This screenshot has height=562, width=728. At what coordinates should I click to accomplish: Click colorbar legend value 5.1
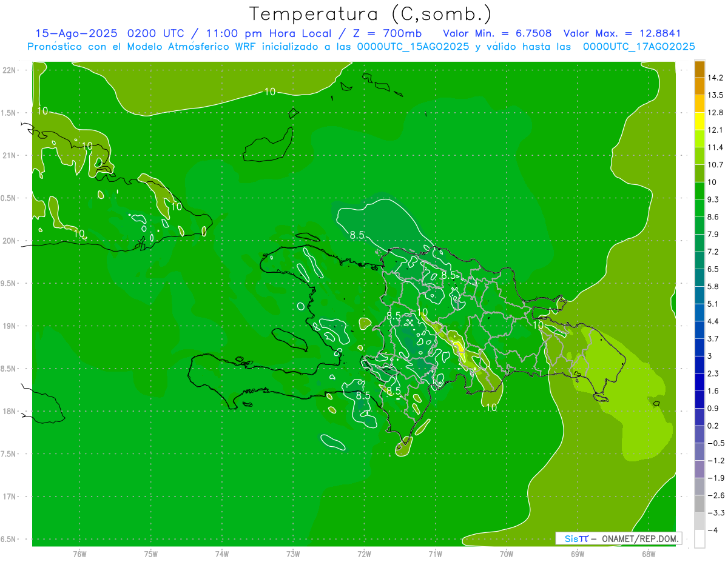[714, 304]
